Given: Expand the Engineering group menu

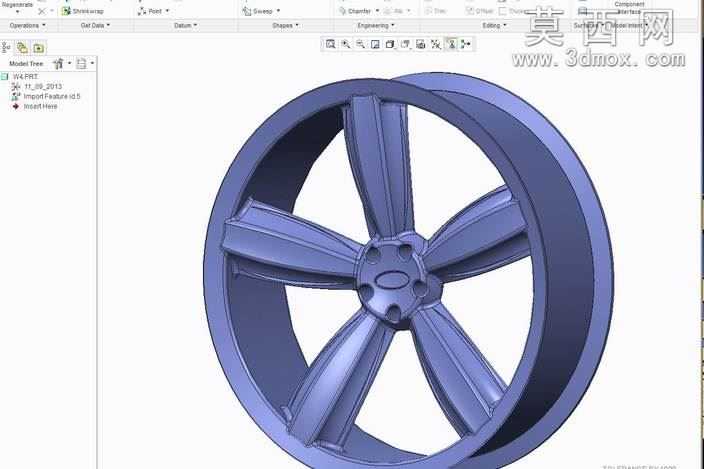Looking at the screenshot, I should click(376, 26).
